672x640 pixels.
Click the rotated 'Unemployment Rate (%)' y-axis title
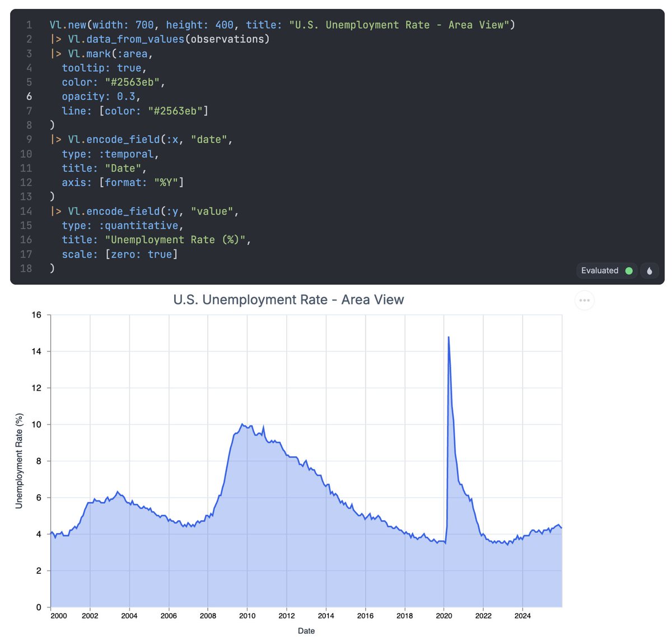click(19, 461)
